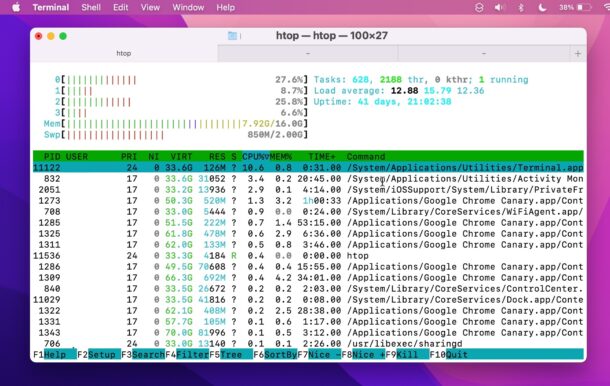Select the htop process row PID 11536
Image resolution: width=610 pixels, height=386 pixels.
pyautogui.click(x=308, y=256)
